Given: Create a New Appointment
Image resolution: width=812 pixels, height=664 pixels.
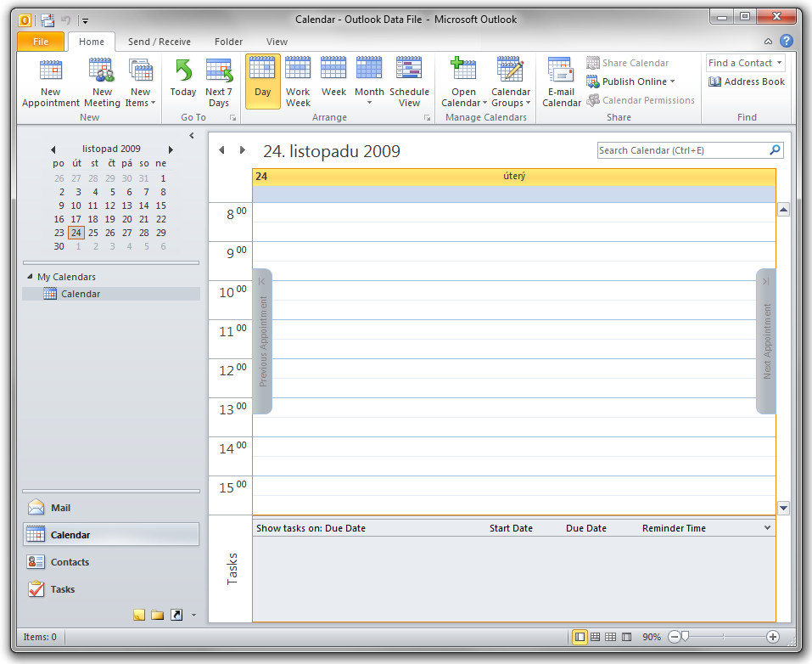Looking at the screenshot, I should click(x=51, y=82).
